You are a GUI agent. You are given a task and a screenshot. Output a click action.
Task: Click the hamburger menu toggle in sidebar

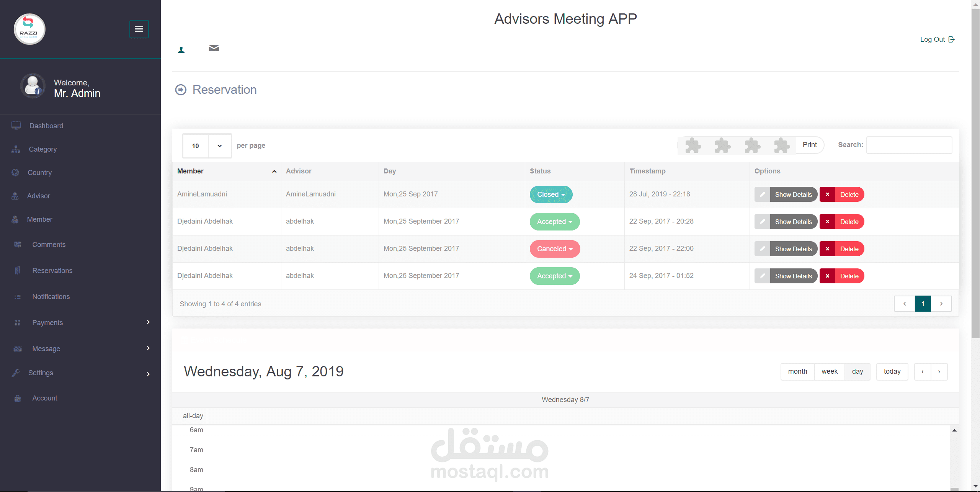click(139, 29)
